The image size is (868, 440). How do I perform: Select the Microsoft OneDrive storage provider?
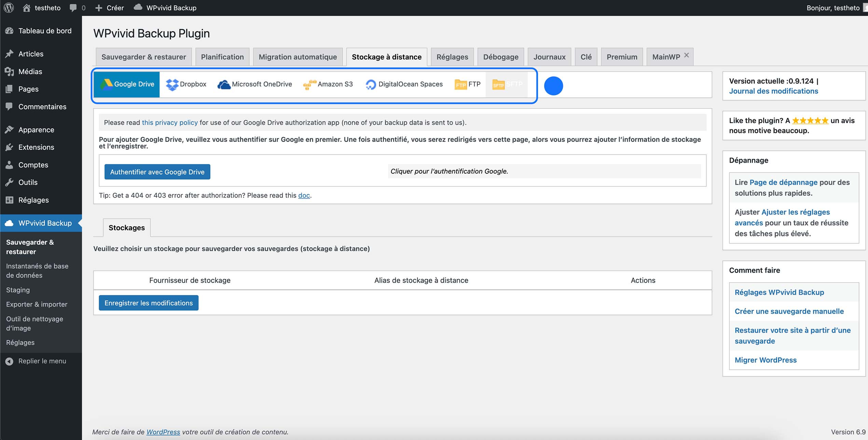(254, 84)
